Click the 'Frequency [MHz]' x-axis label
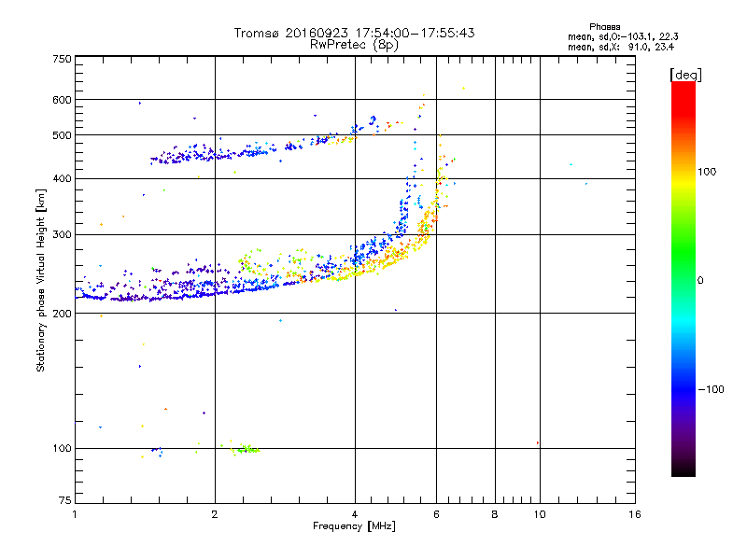 (x=354, y=526)
